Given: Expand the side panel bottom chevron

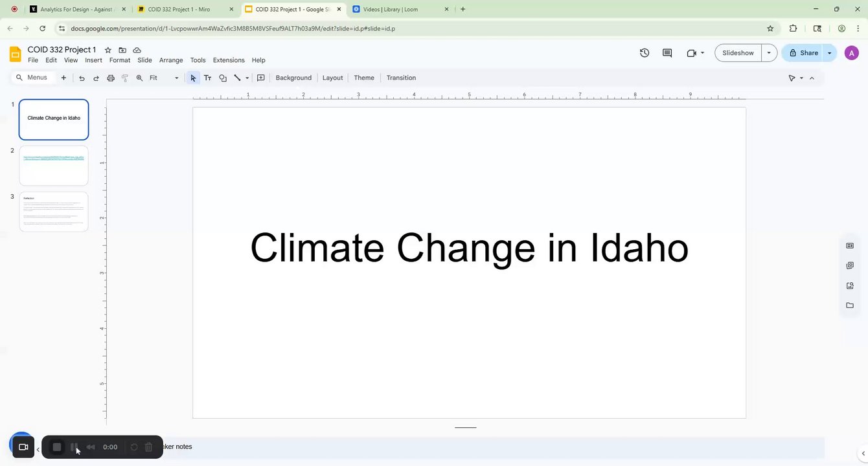Looking at the screenshot, I should point(862,454).
